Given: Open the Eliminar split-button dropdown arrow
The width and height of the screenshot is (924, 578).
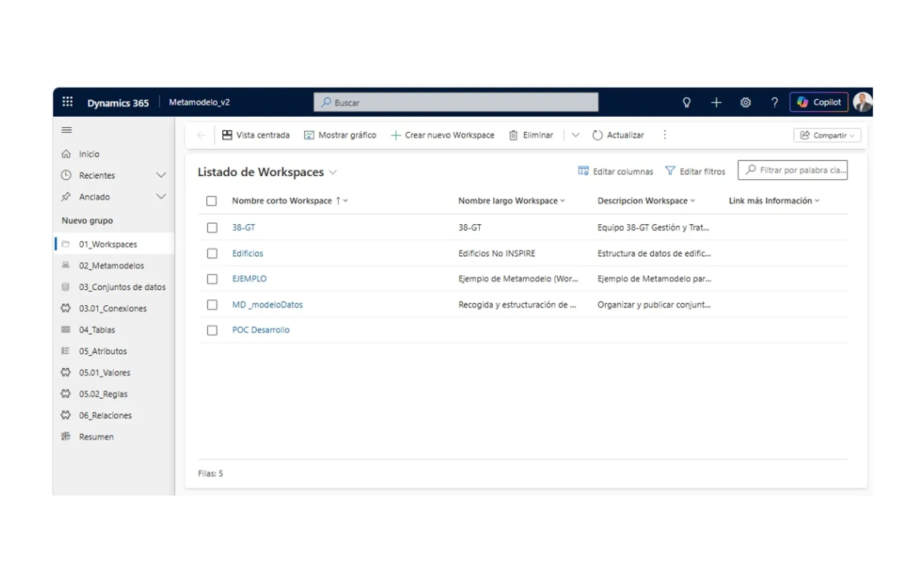Looking at the screenshot, I should [x=575, y=135].
